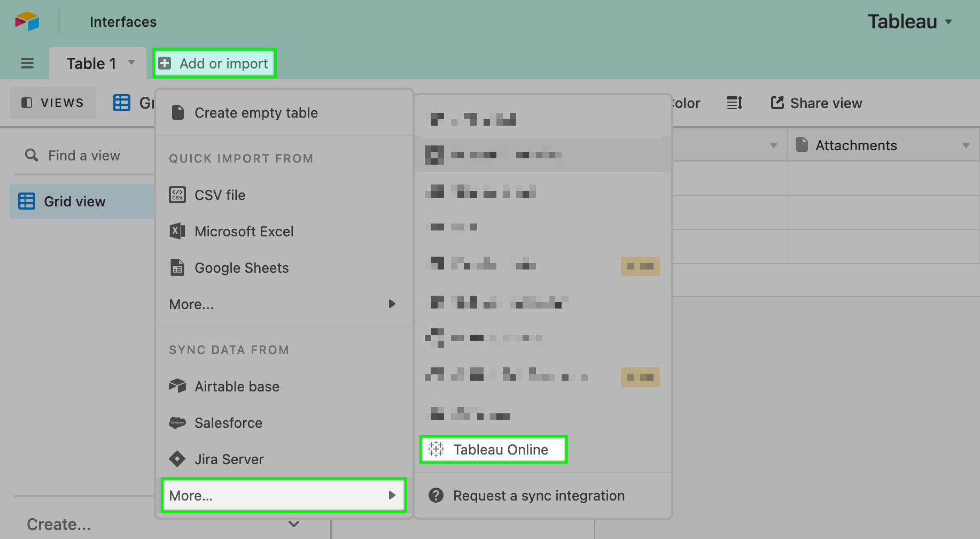Select Airtable base sync option
Viewport: 980px width, 539px height.
pos(284,386)
